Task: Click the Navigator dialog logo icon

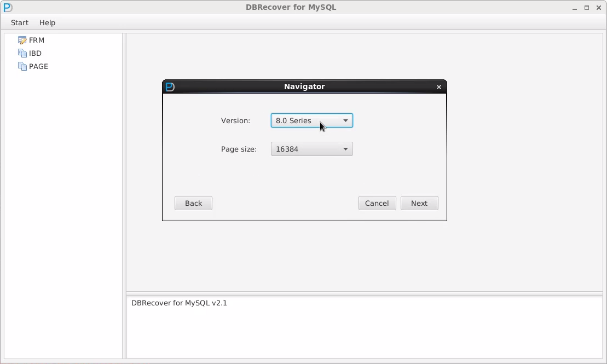Action: point(170,86)
